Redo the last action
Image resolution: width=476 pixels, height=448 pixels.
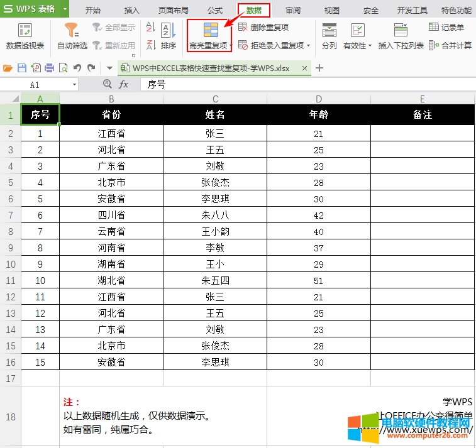(x=91, y=68)
